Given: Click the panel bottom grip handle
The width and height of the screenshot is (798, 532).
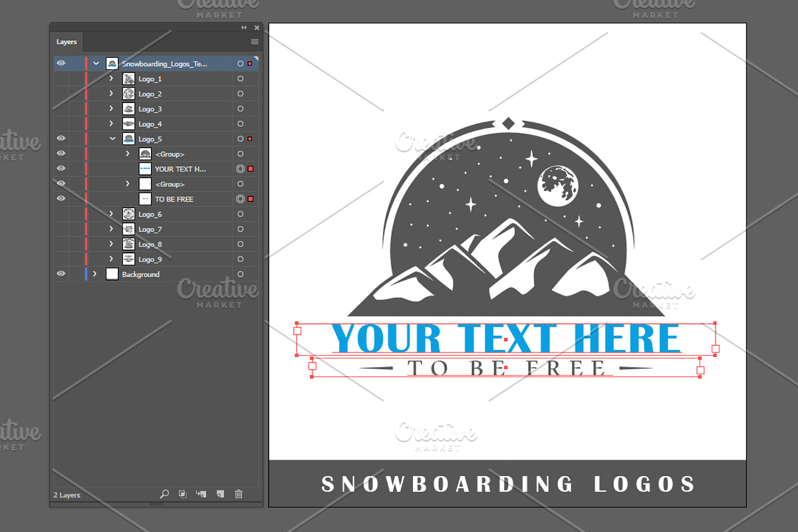Looking at the screenshot, I should [157, 503].
